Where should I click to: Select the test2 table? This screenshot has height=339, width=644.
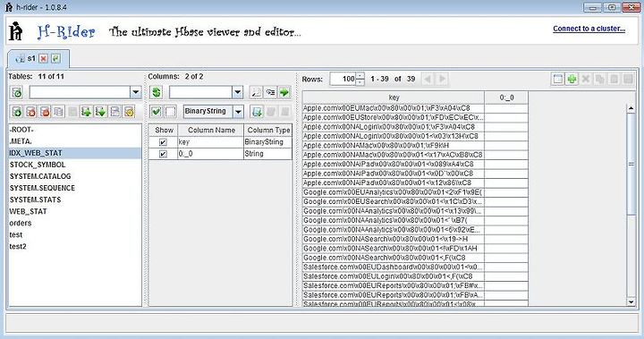pos(75,247)
